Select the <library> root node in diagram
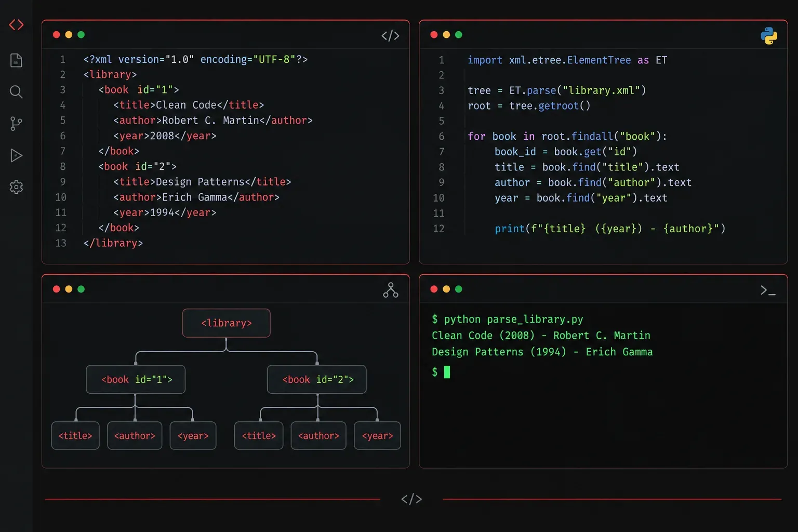Viewport: 798px width, 532px height. click(227, 323)
